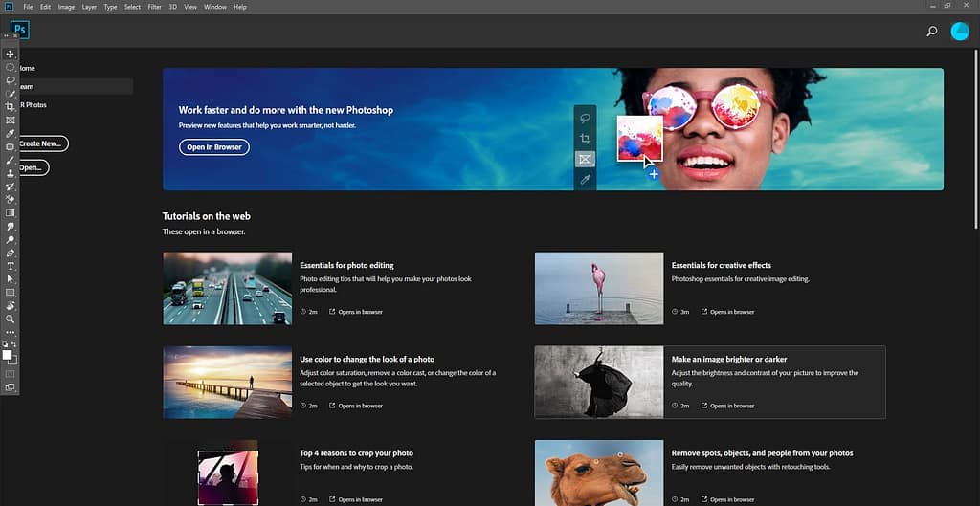Select the Hand tool
The width and height of the screenshot is (980, 506).
[10, 306]
